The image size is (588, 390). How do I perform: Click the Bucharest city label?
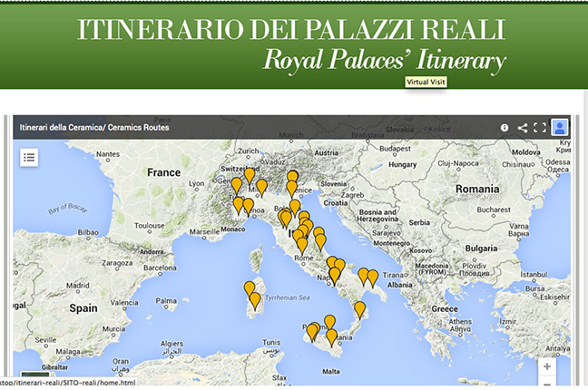coord(494,210)
